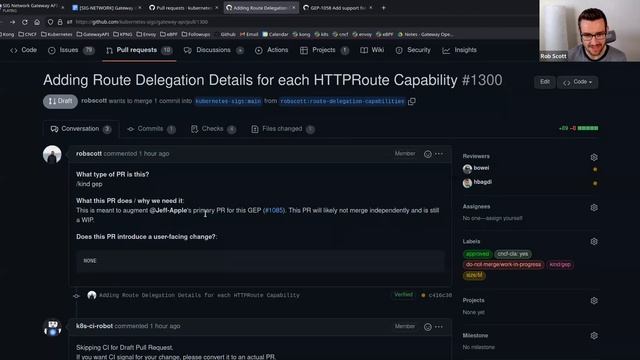
Task: Add emoji reaction to robscott's comment
Action: tap(427, 154)
